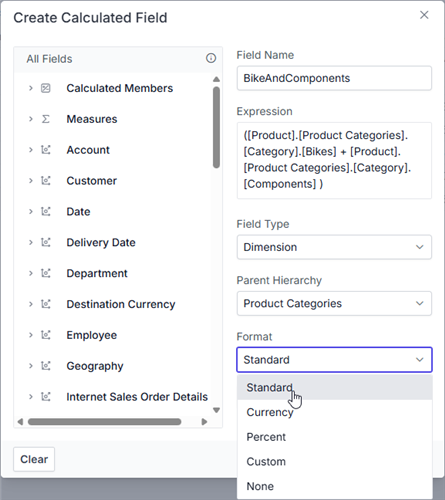
Task: Click the scroll down arrow in fields list
Action: pyautogui.click(x=216, y=410)
